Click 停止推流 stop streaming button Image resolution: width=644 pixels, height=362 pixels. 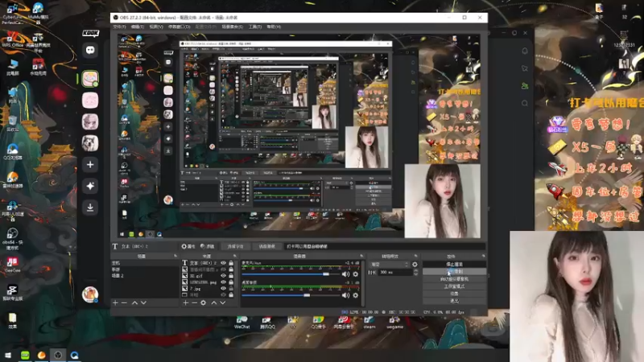point(454,265)
